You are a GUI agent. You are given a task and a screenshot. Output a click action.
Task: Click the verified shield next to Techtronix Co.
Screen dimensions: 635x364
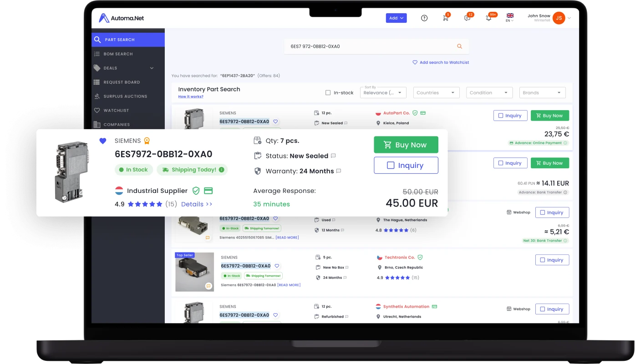420,257
